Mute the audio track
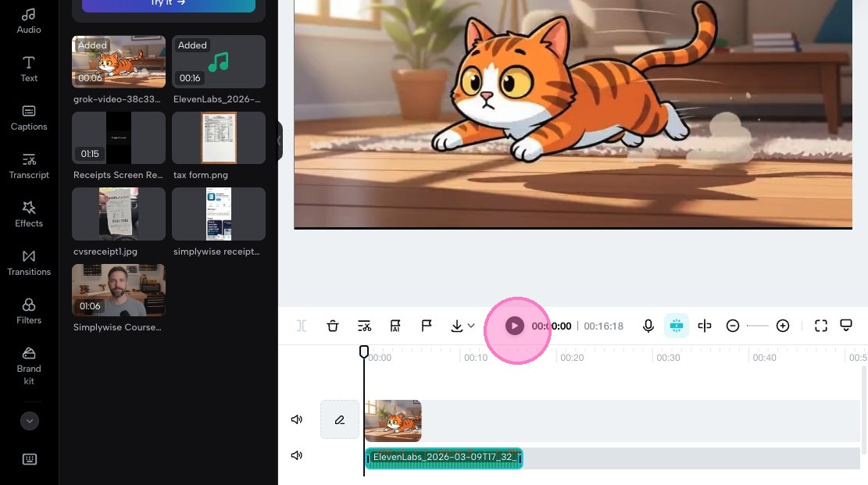Screen dimensions: 868x485 (297, 455)
